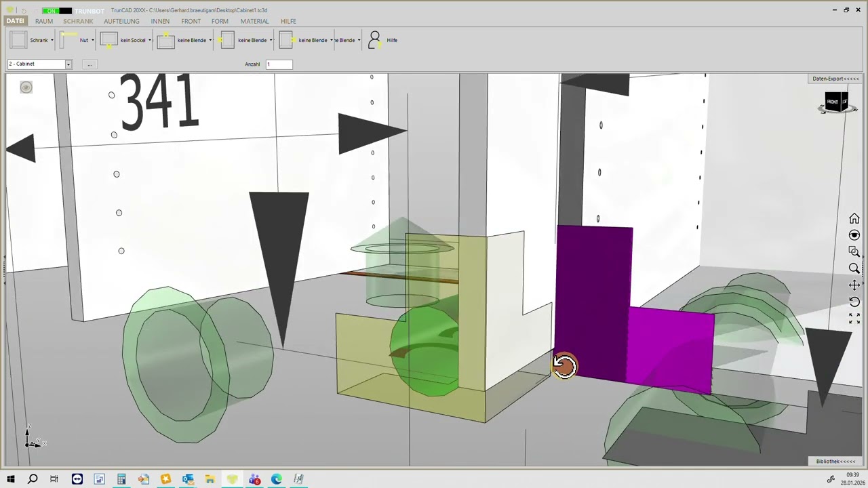Open Calculator from taskbar

[121, 479]
